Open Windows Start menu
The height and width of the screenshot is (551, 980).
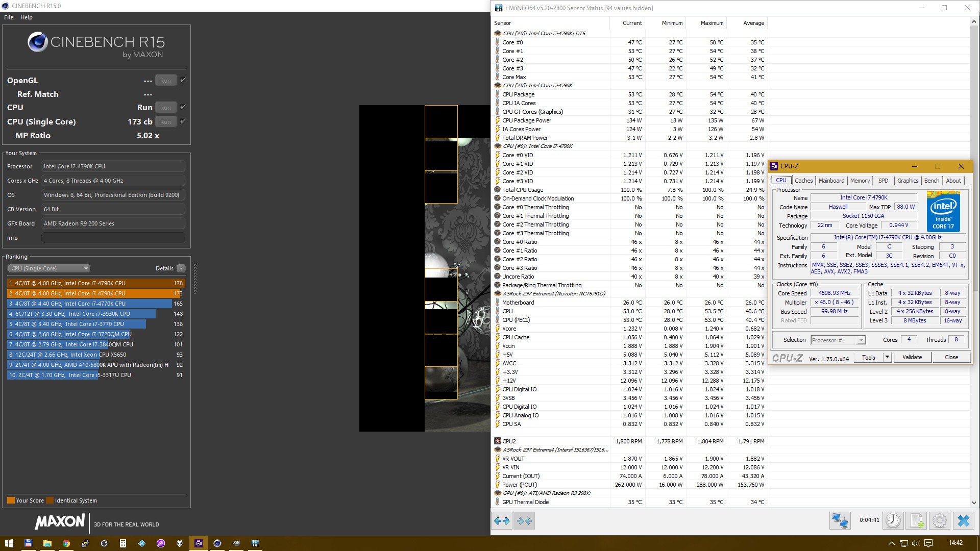(x=9, y=543)
